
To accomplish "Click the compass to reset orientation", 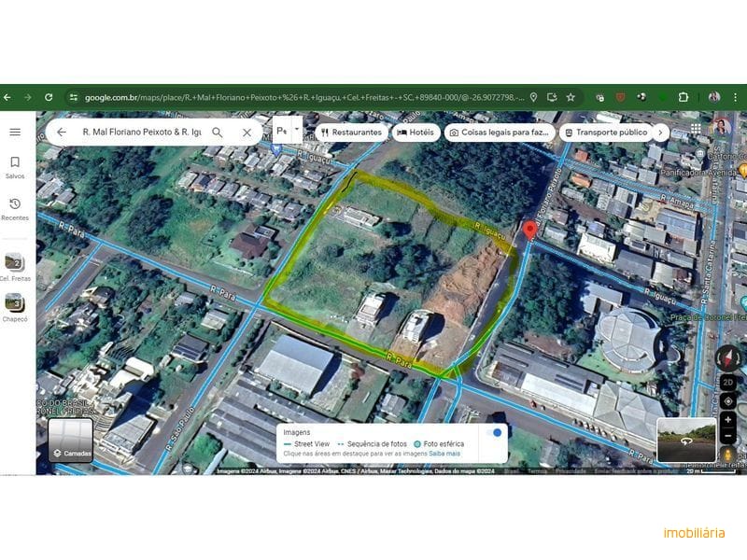I will [x=728, y=357].
